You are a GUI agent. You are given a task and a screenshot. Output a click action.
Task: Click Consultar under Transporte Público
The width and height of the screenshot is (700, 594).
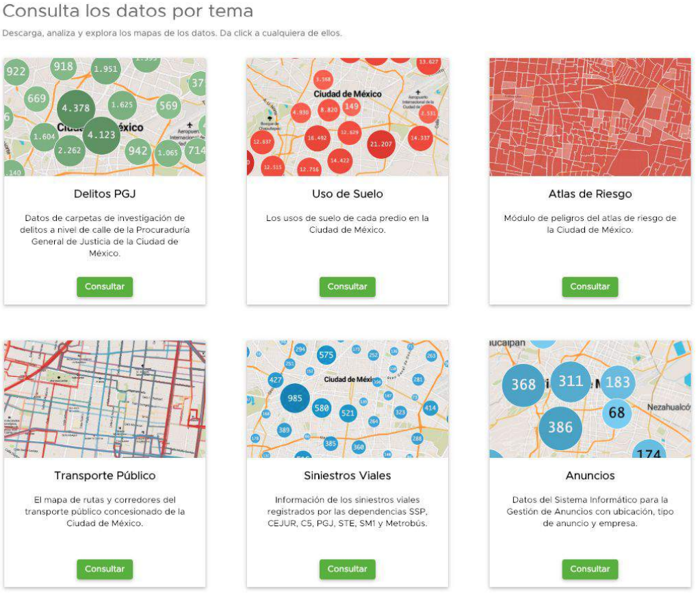[104, 569]
